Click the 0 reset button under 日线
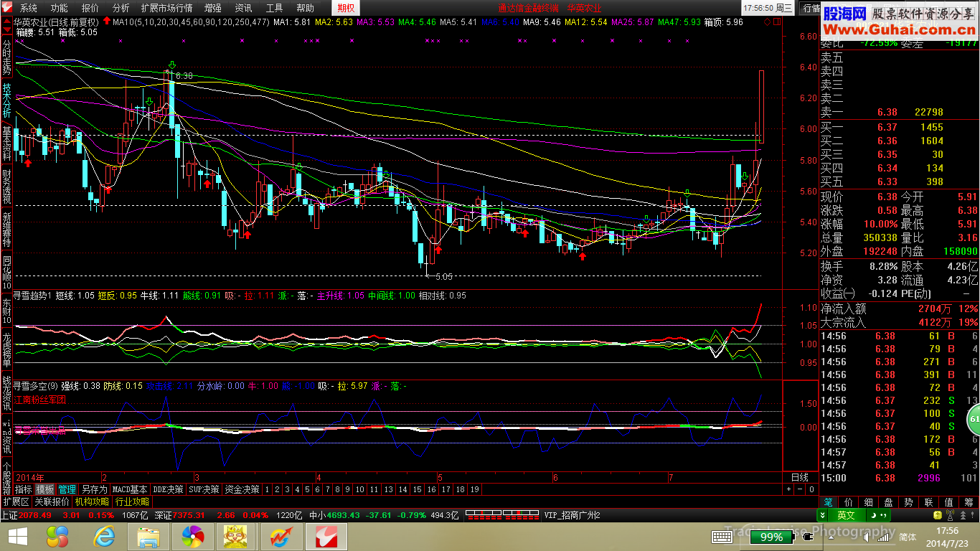Image resolution: width=980 pixels, height=551 pixels. [x=811, y=489]
